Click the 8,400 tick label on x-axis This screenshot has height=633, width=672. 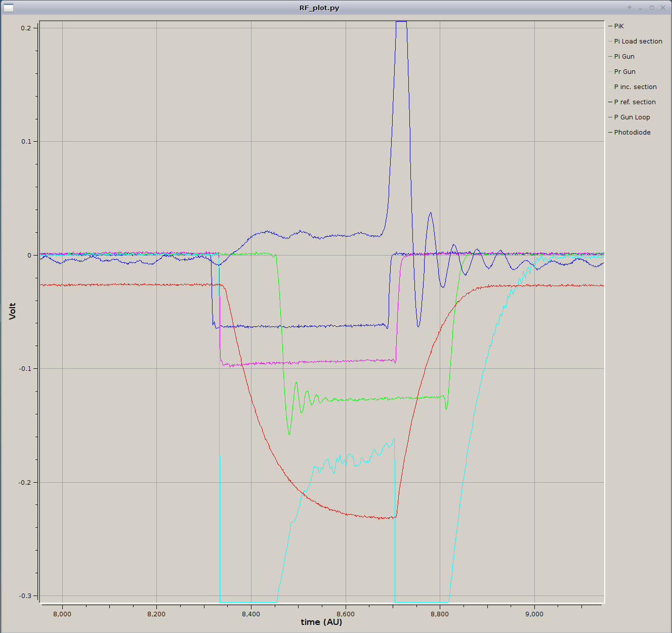251,614
